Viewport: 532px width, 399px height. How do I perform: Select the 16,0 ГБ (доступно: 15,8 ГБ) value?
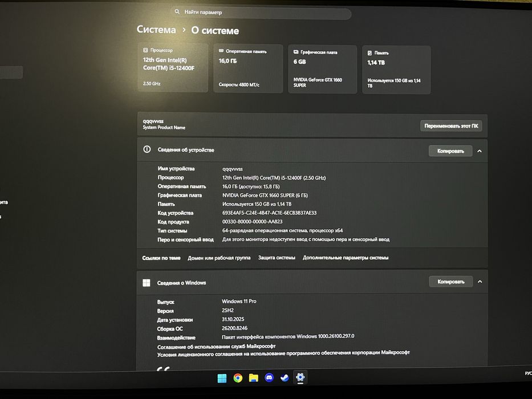pos(251,186)
